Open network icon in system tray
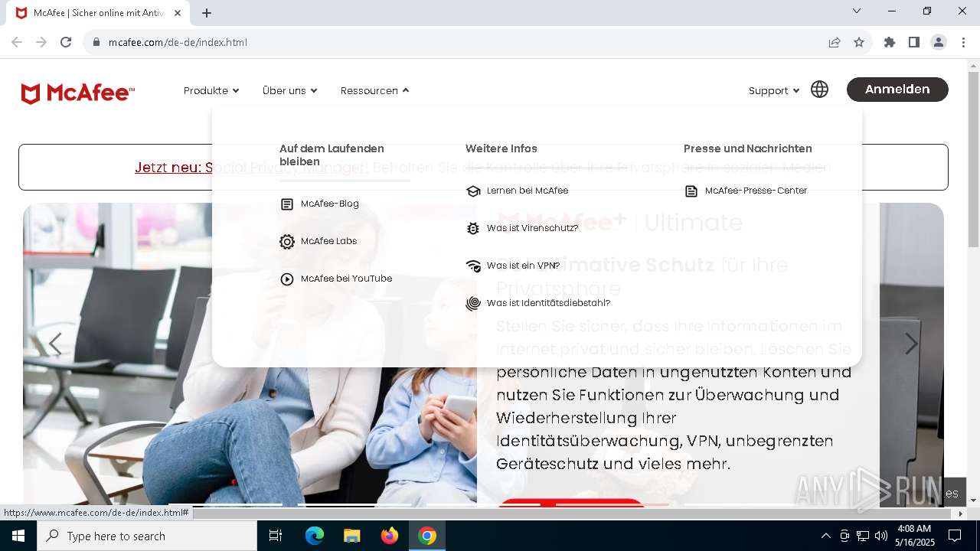This screenshot has width=980, height=551. pos(863,536)
